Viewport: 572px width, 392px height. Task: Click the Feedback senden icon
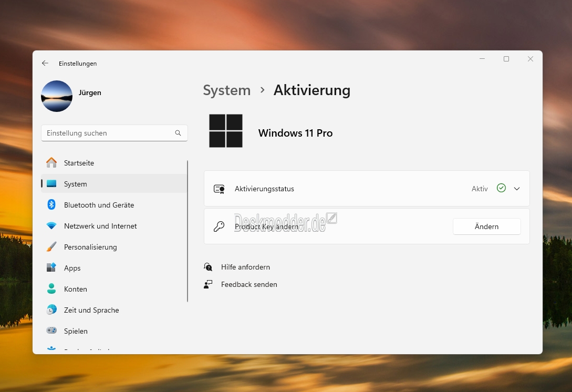coord(208,284)
